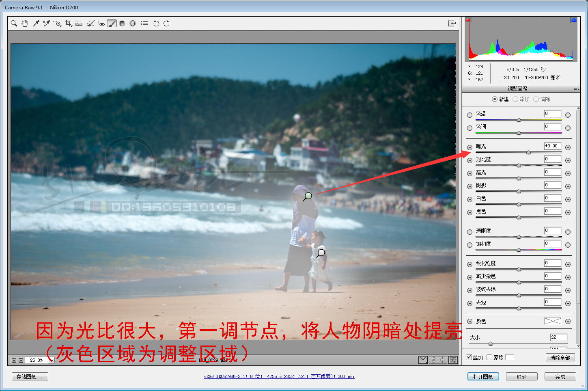This screenshot has height=391, width=588.
Task: Cycle before/after preview views (Y icon)
Action: [x=423, y=360]
